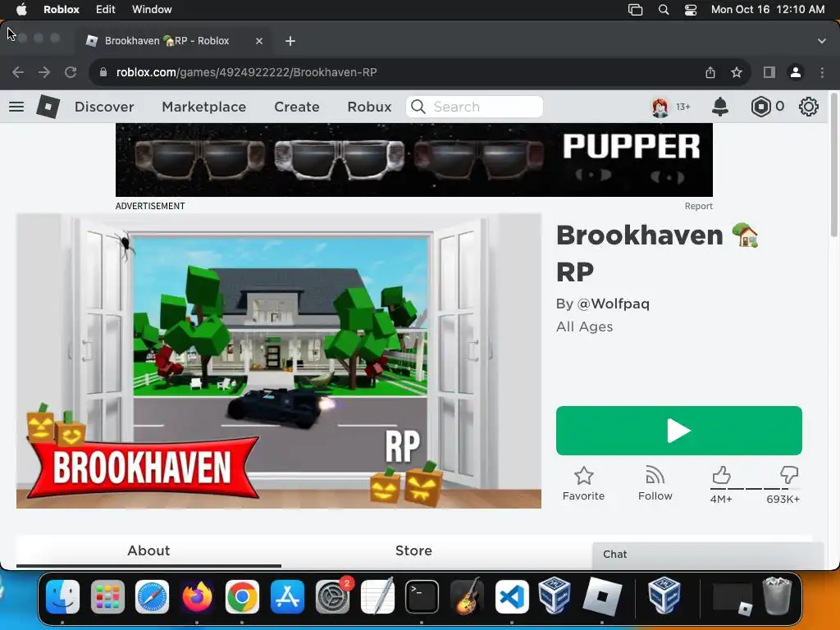This screenshot has width=840, height=630.
Task: Go to Discover page
Action: pos(104,107)
